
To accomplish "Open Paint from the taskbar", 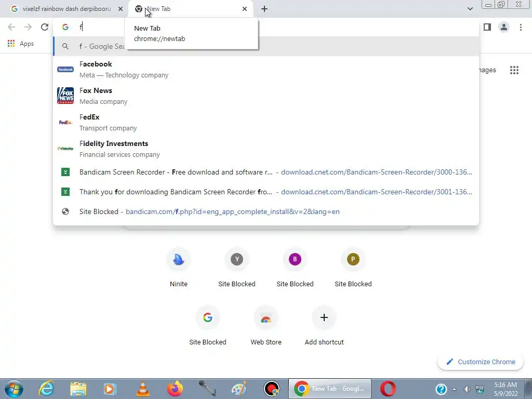I will tap(239, 389).
